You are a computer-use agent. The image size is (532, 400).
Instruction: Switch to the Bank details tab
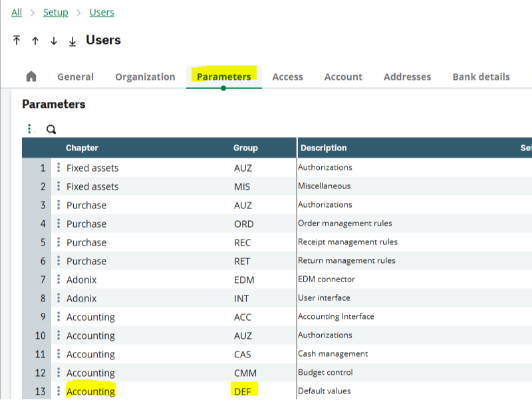click(x=480, y=76)
